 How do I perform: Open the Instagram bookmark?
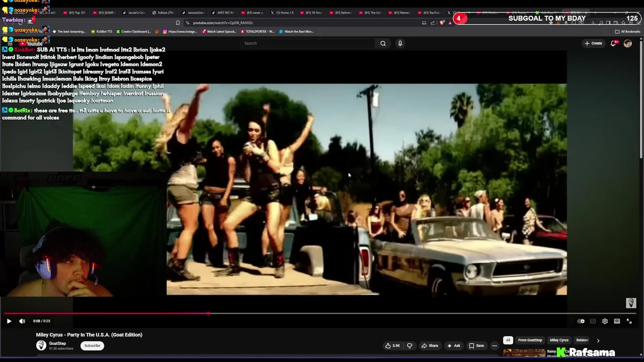click(180, 32)
